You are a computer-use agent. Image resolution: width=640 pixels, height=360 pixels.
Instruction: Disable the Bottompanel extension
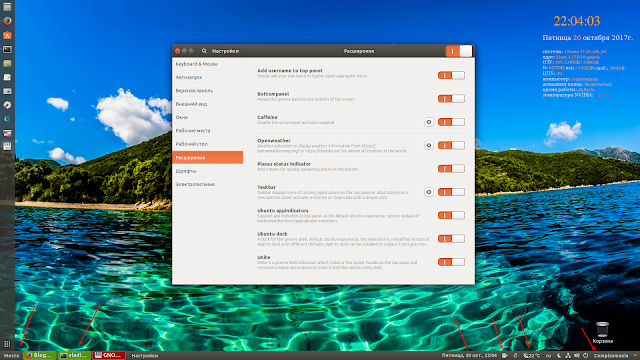pyautogui.click(x=451, y=99)
